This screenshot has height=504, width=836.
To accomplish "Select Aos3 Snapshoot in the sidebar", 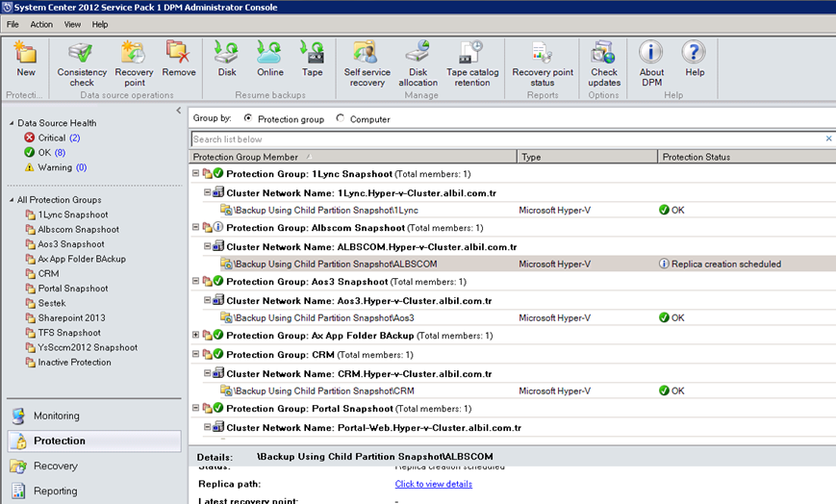I will [65, 244].
